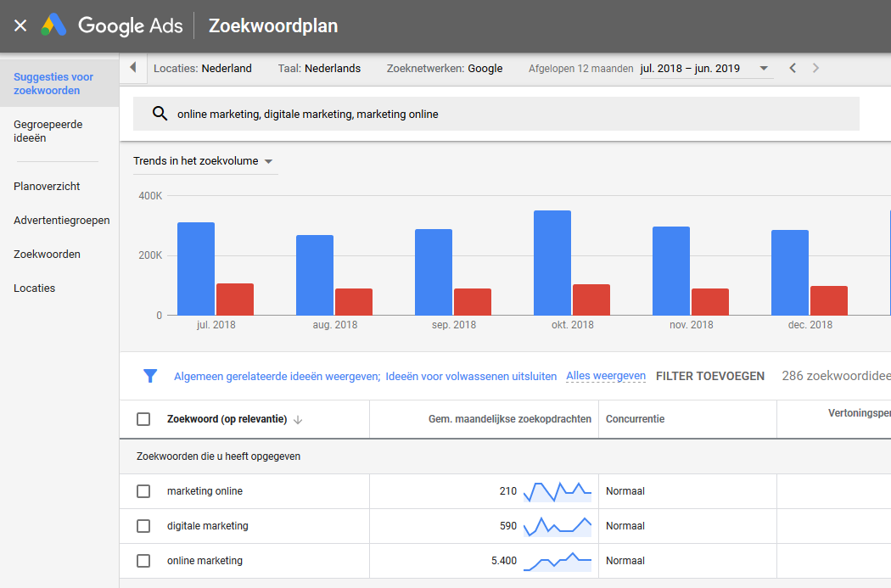Go to Planoverzicht
Image resolution: width=891 pixels, height=588 pixels.
tap(47, 187)
